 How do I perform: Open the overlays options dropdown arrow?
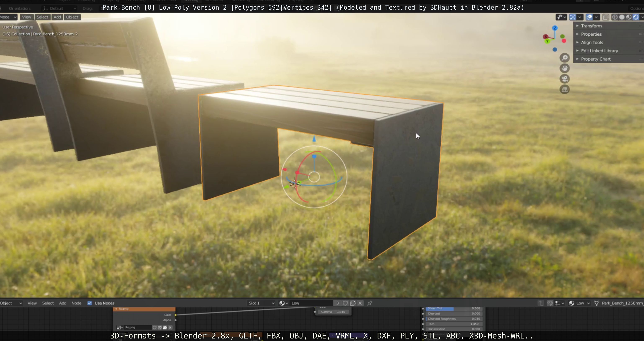click(596, 17)
